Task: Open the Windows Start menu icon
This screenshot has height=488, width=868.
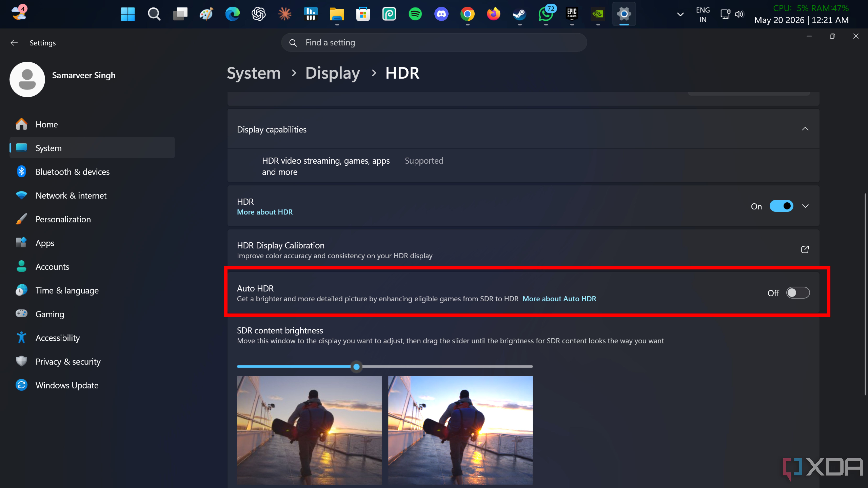Action: [128, 14]
